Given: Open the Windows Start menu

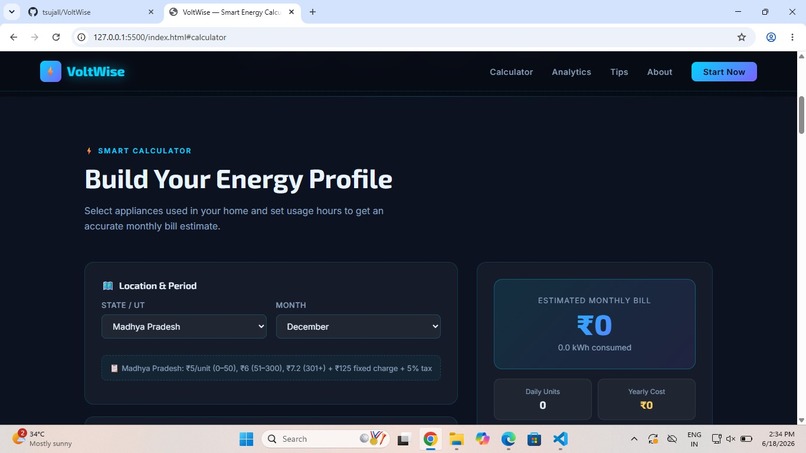Looking at the screenshot, I should 246,439.
